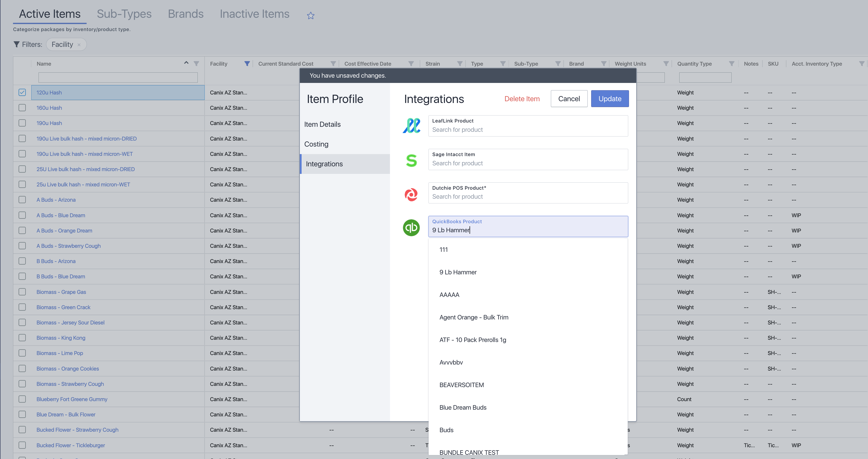Screen dimensions: 868x459
Task: Click the favorite star icon beside tabs
Action: coord(310,16)
